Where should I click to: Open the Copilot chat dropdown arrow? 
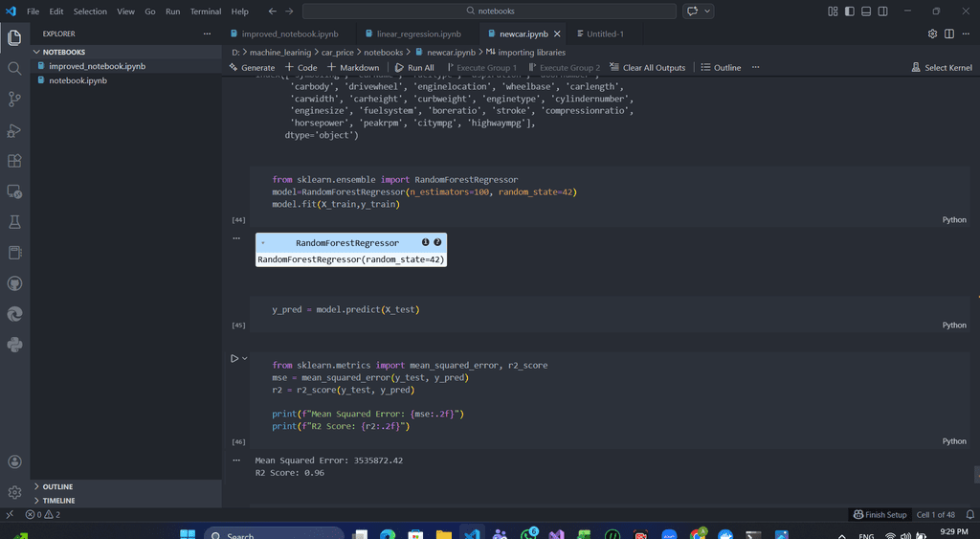pyautogui.click(x=708, y=11)
